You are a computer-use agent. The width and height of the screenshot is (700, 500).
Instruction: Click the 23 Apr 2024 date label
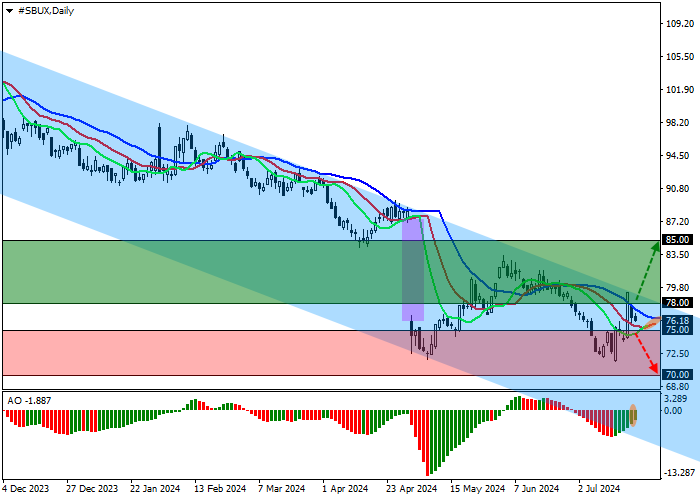411,489
